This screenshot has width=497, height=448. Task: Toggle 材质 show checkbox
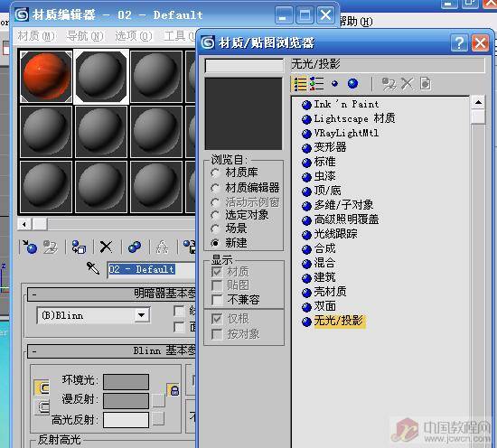coord(217,272)
